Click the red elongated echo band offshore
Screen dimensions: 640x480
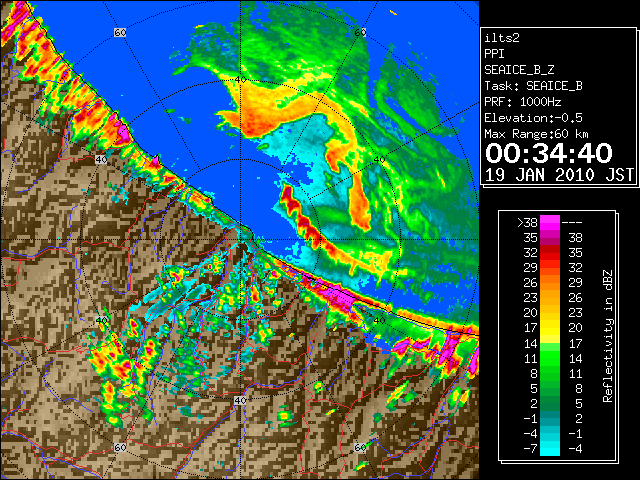pyautogui.click(x=304, y=220)
